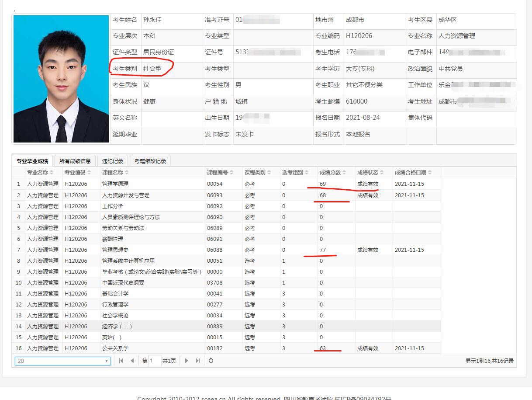Screen dimensions: 532x400
Task: Switch to the 专业毕业成绩 tab
Action: point(32,161)
